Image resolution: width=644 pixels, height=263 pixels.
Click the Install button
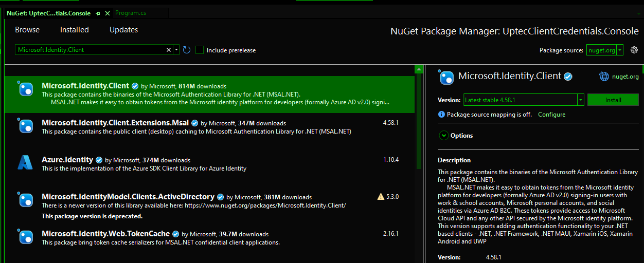pyautogui.click(x=613, y=100)
